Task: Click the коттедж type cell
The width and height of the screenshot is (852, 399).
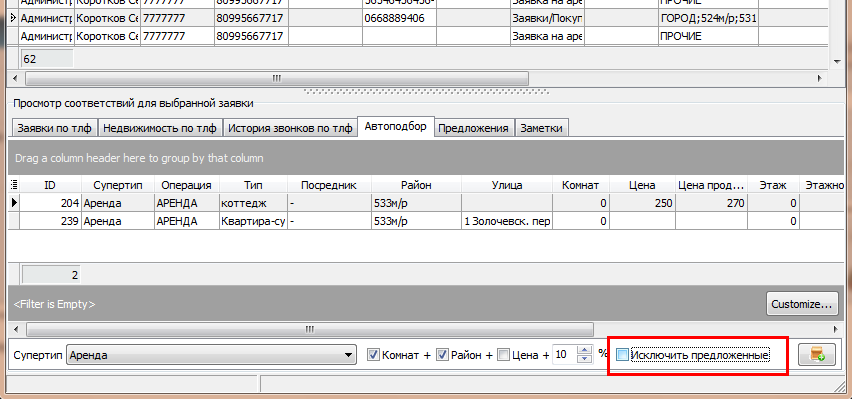Action: pyautogui.click(x=253, y=203)
